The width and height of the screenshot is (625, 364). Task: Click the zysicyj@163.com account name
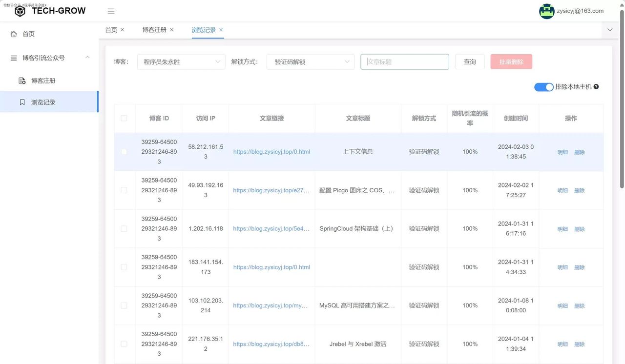(580, 11)
